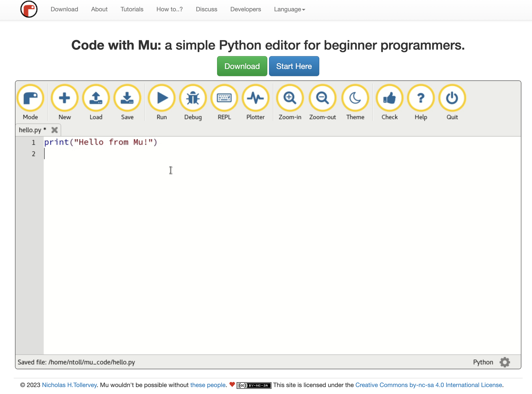
Task: Close the hello.py tab
Action: 54,130
